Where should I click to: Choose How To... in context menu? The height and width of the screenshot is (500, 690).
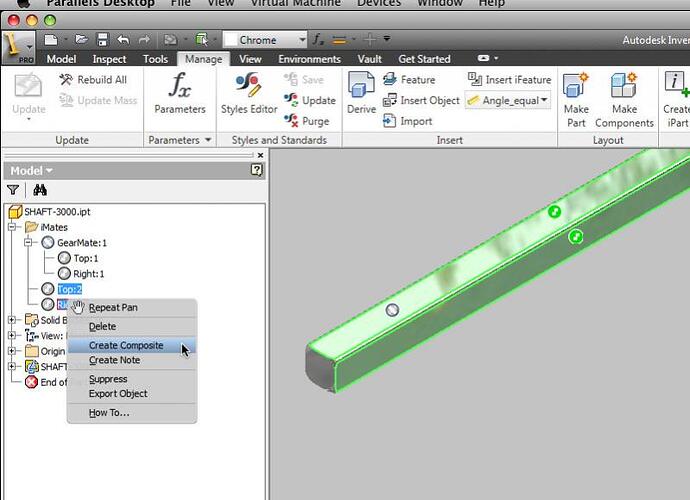132,413
